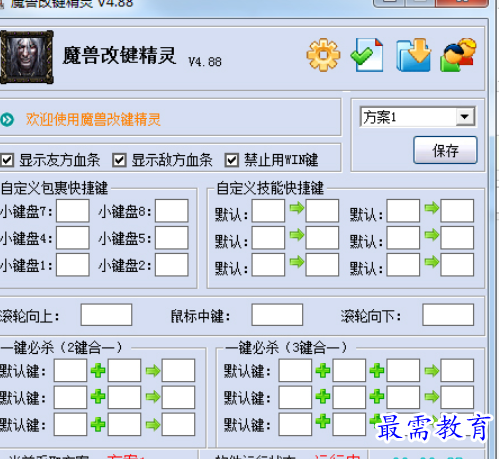The width and height of the screenshot is (499, 459).
Task: Open settings via the orange gear icon
Action: click(323, 55)
